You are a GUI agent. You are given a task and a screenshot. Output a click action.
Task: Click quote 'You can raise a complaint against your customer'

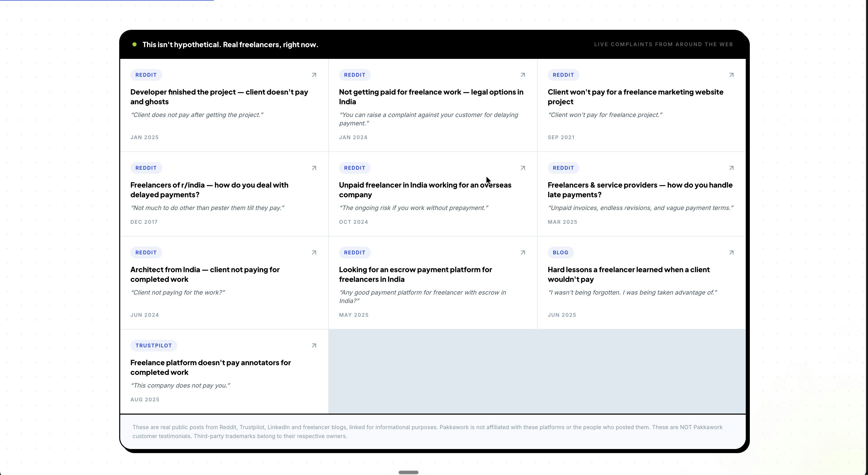pyautogui.click(x=429, y=119)
